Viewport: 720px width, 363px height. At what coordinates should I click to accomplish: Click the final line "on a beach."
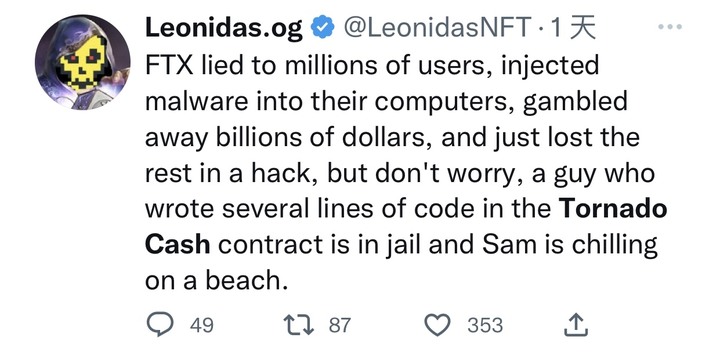pos(216,280)
